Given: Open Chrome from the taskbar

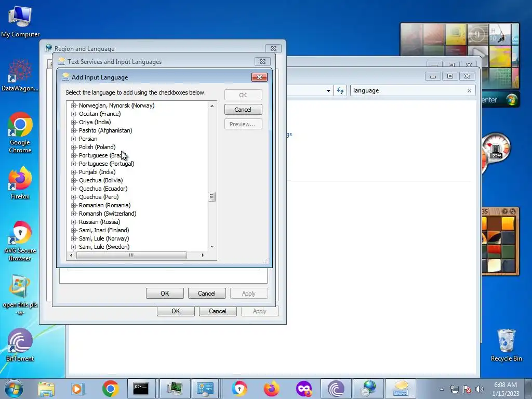Looking at the screenshot, I should click(x=110, y=389).
